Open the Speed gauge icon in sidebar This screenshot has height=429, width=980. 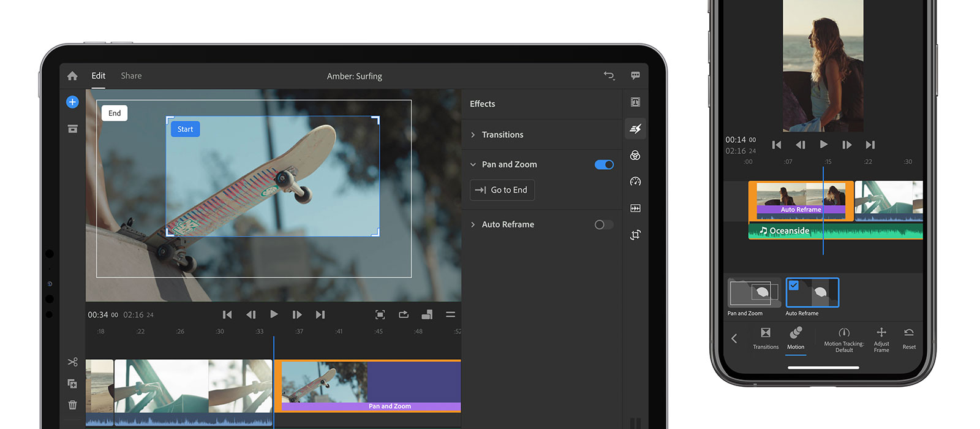(x=635, y=181)
